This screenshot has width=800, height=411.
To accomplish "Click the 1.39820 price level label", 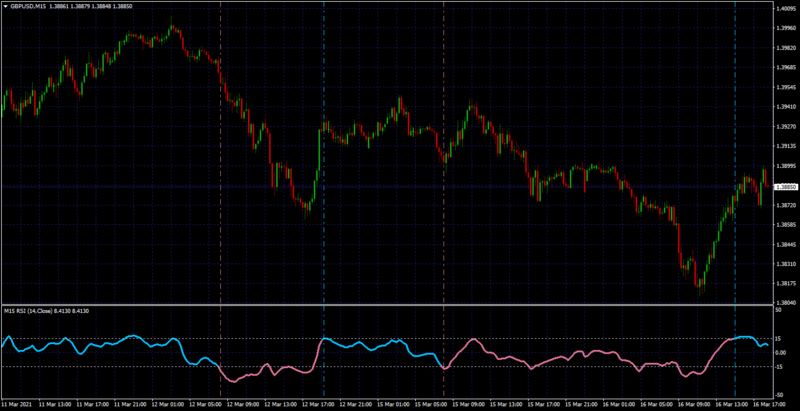I will (x=785, y=48).
